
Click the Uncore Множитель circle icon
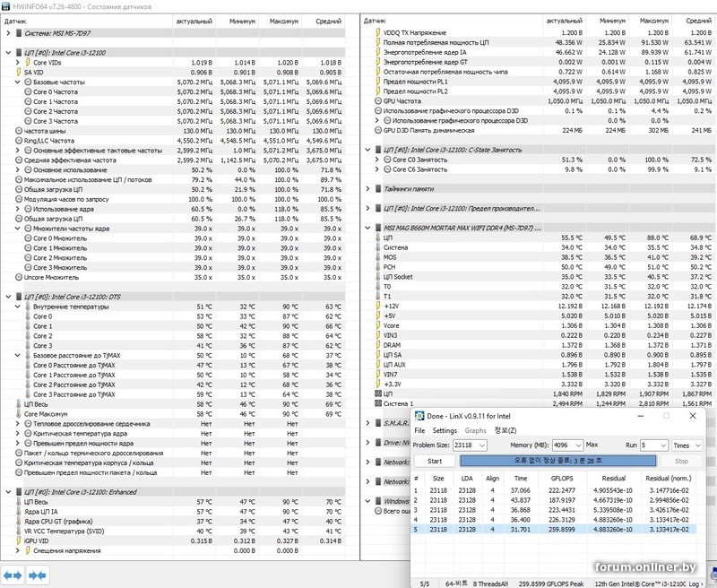17,277
